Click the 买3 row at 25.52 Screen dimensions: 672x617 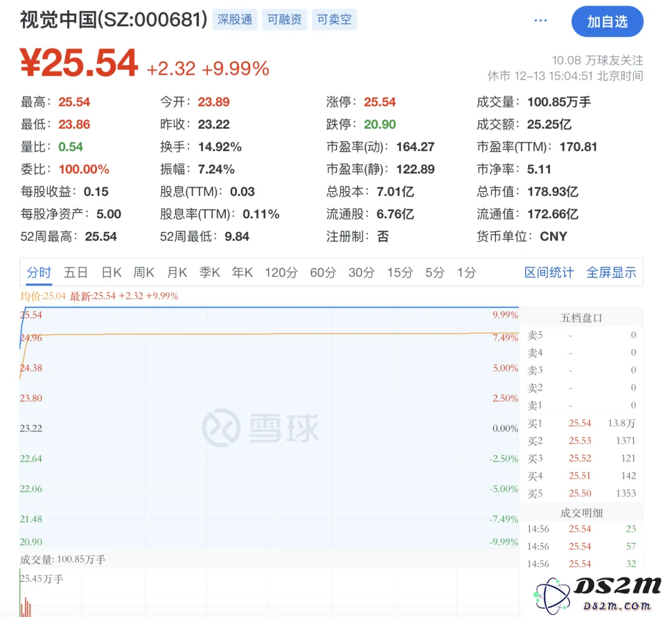point(581,458)
